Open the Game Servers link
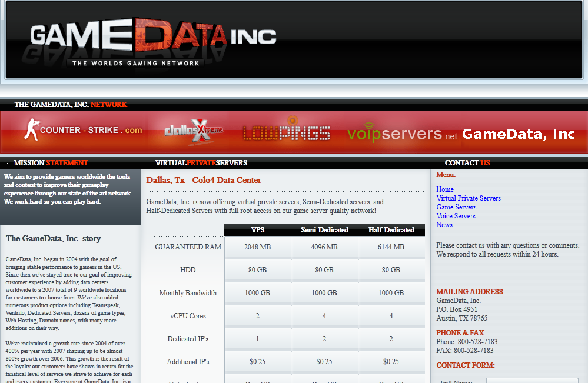The image size is (588, 383). point(456,207)
